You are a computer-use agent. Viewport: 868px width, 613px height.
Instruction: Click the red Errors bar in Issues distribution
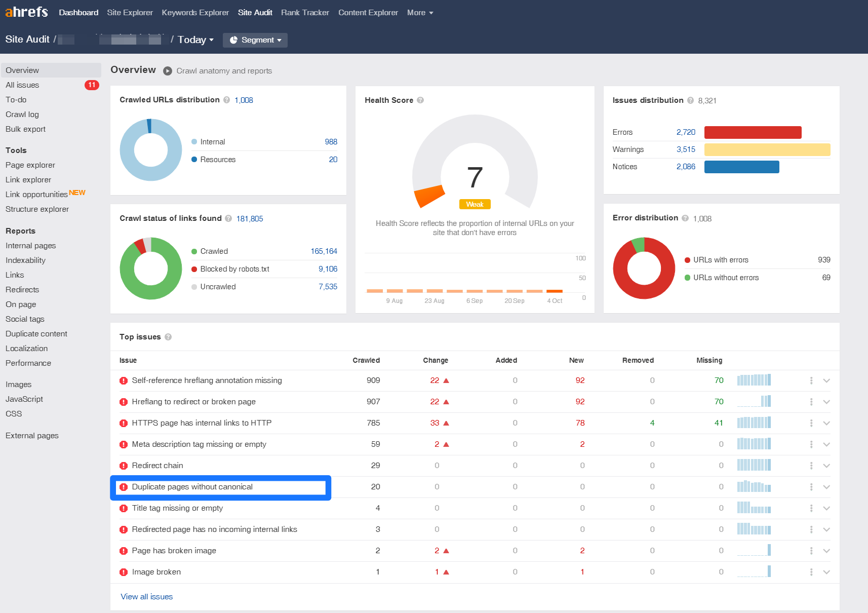(753, 132)
